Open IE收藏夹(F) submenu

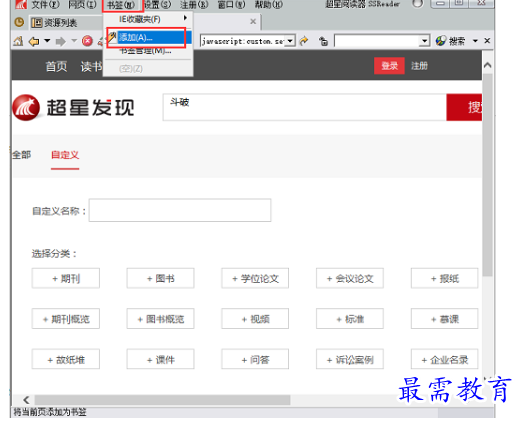point(148,19)
